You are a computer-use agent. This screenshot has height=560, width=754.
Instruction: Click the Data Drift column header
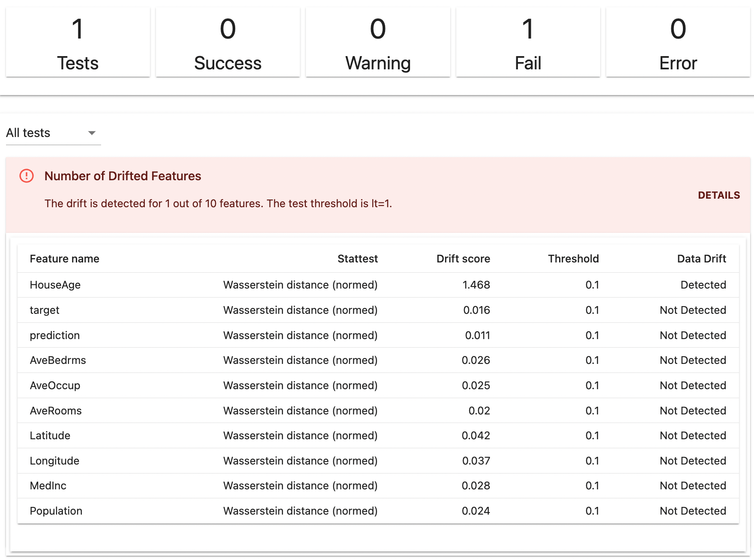click(x=701, y=259)
